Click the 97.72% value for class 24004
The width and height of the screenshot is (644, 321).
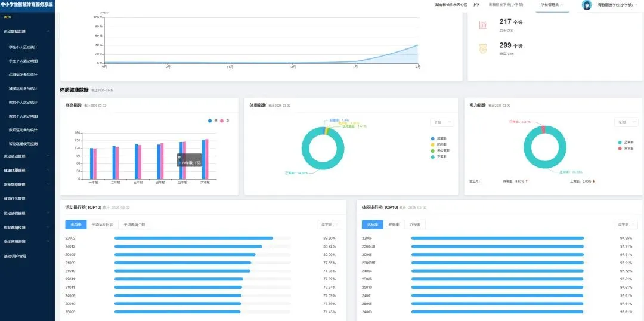(626, 271)
